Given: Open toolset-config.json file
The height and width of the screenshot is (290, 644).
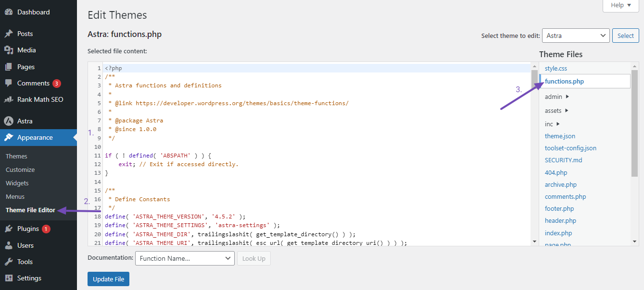Looking at the screenshot, I should pos(570,148).
